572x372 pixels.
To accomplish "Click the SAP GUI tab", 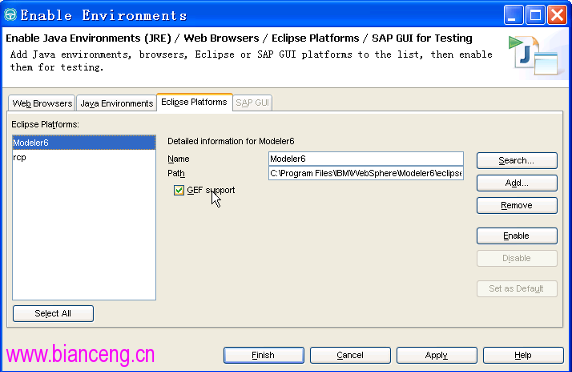I will click(252, 103).
